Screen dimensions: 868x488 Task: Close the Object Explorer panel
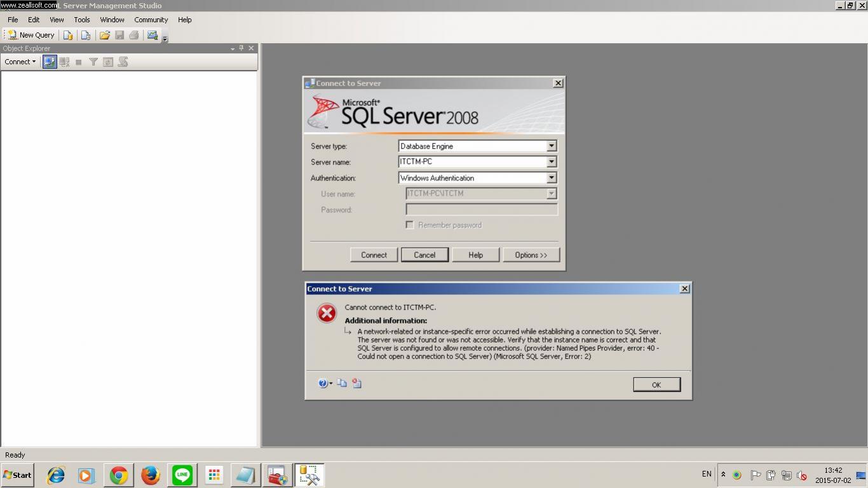pos(251,48)
